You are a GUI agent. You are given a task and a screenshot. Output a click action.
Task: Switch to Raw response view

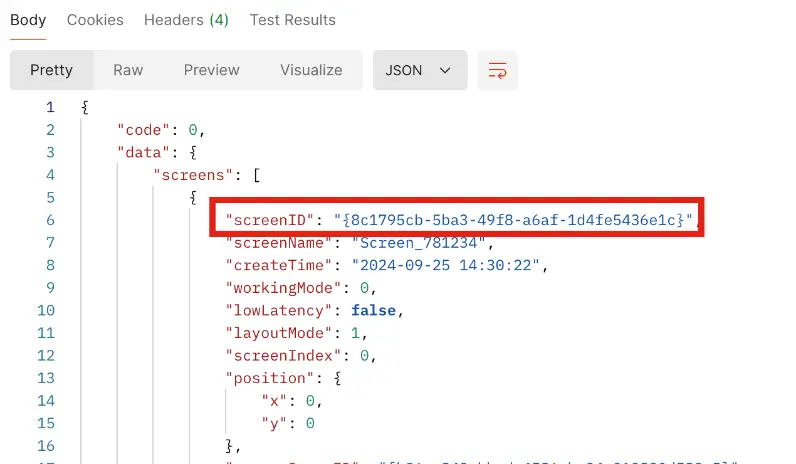pos(128,70)
